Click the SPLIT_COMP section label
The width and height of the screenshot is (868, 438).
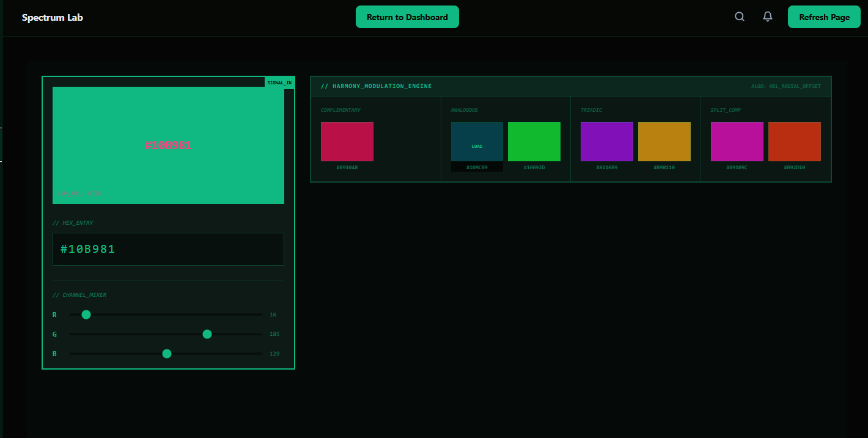(726, 110)
